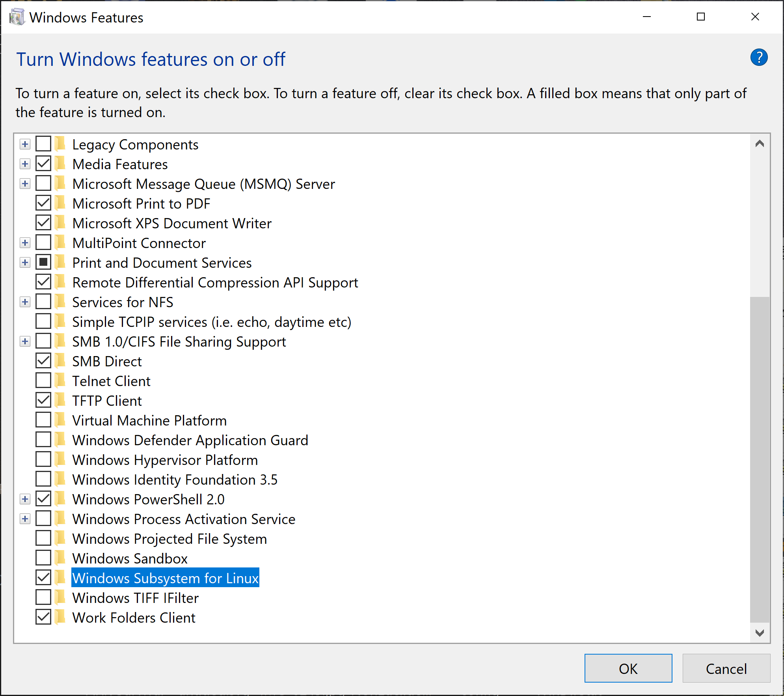The width and height of the screenshot is (784, 696).
Task: Uncheck the Work Folders Client checkbox
Action: [43, 617]
